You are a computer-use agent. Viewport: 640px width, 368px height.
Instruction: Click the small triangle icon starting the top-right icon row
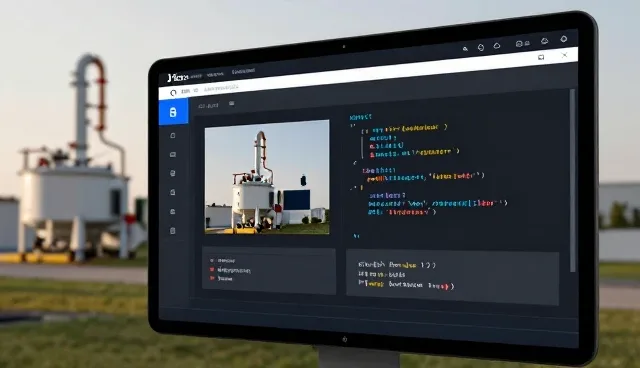[465, 49]
